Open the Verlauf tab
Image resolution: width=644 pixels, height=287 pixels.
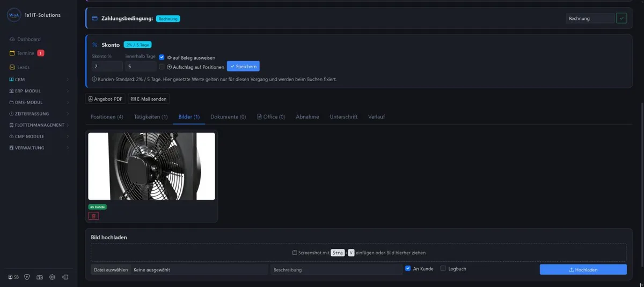tap(376, 117)
